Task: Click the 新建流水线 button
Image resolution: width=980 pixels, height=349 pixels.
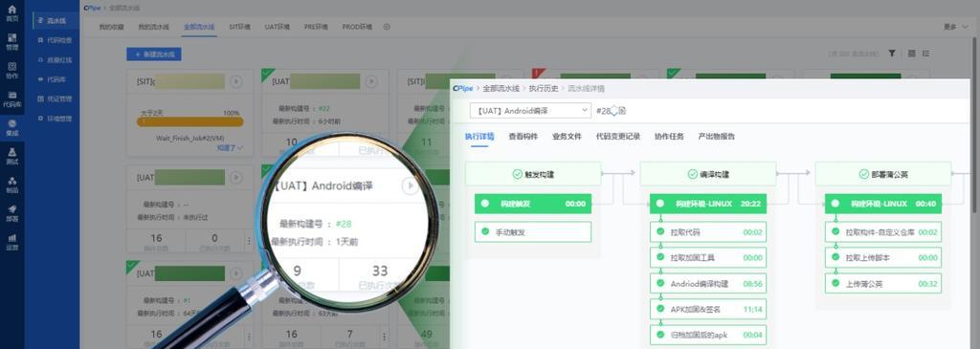Action: click(x=154, y=55)
